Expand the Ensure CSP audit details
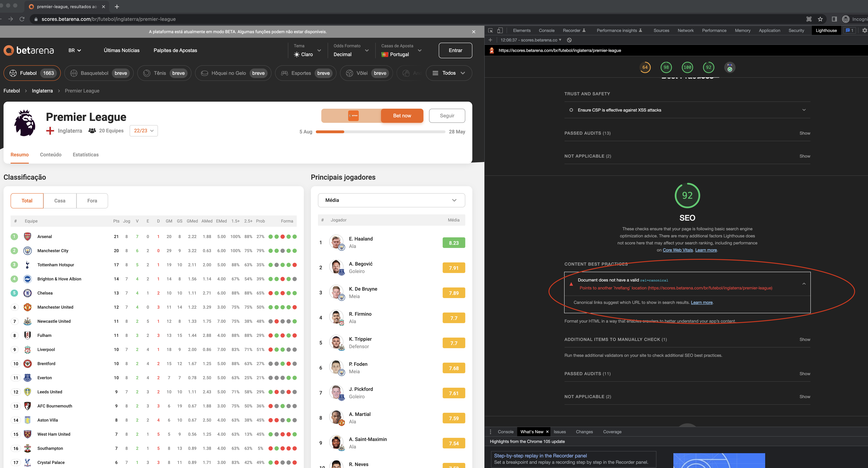The image size is (868, 468). pyautogui.click(x=804, y=110)
